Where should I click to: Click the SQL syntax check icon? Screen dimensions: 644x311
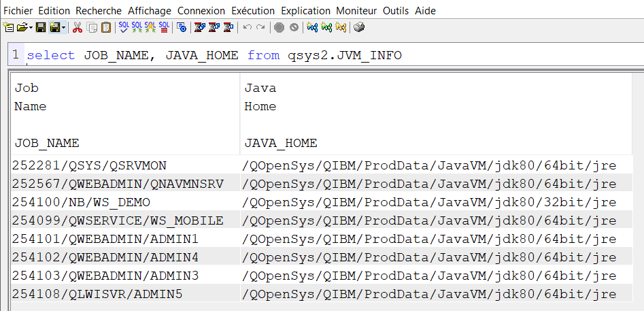(x=124, y=27)
